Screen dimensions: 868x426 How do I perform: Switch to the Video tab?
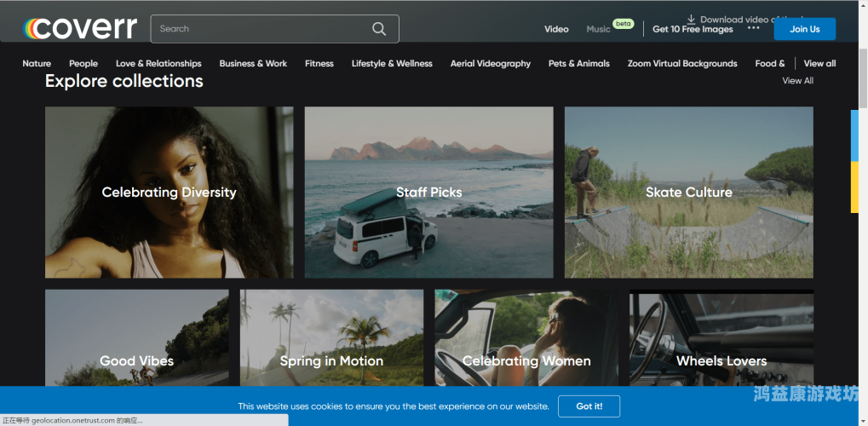(556, 29)
